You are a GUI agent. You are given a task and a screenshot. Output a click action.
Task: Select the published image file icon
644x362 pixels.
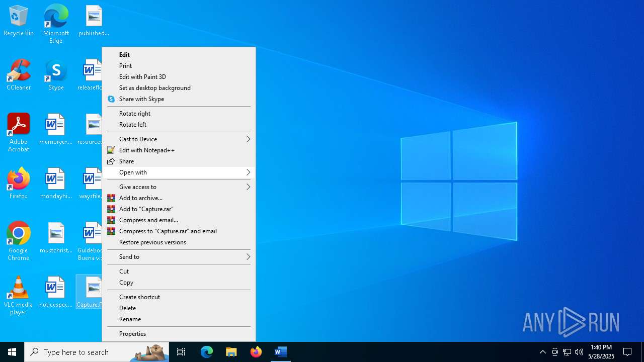(94, 21)
